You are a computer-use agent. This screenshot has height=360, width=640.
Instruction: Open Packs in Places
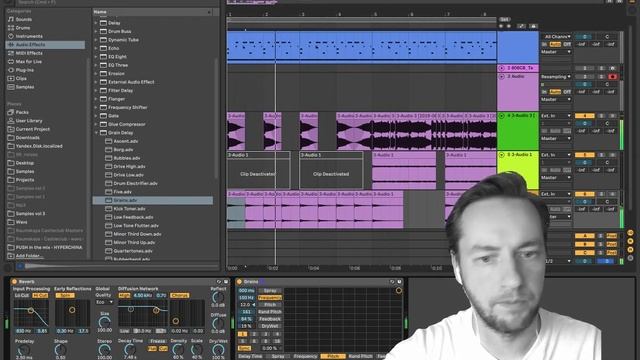22,112
